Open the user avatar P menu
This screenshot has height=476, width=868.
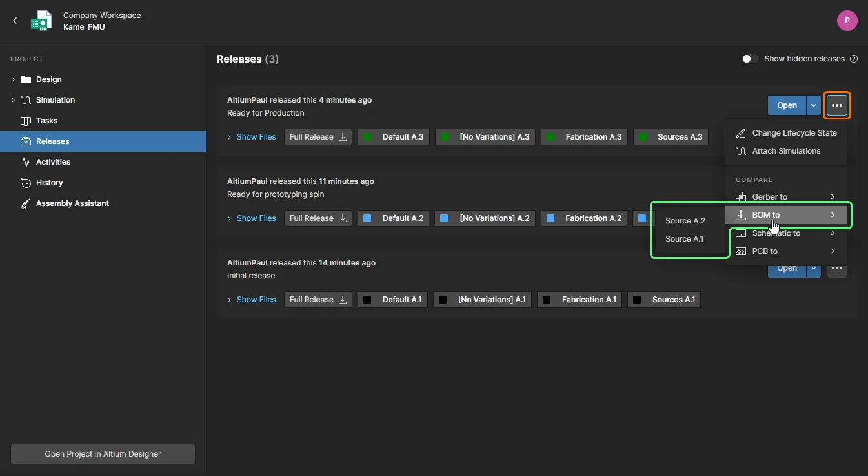[847, 21]
